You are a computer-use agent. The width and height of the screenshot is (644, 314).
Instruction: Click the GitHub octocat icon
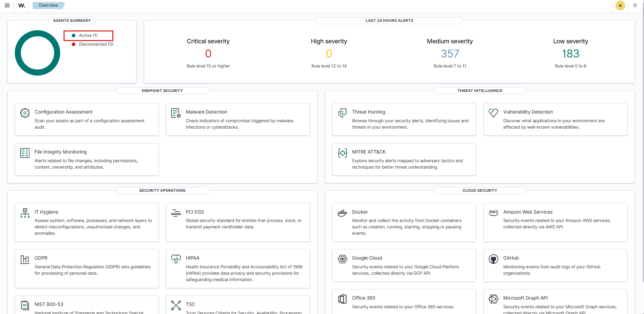[x=493, y=259]
